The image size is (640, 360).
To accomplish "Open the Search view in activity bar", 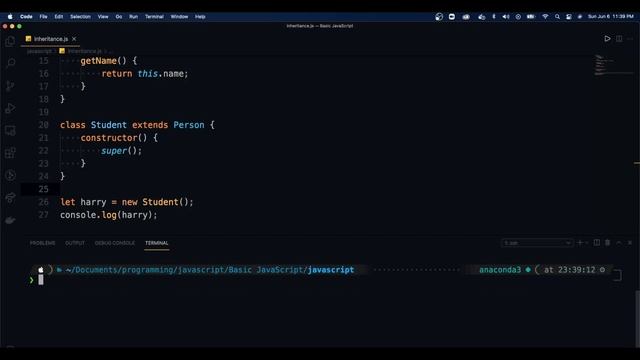I will click(11, 62).
